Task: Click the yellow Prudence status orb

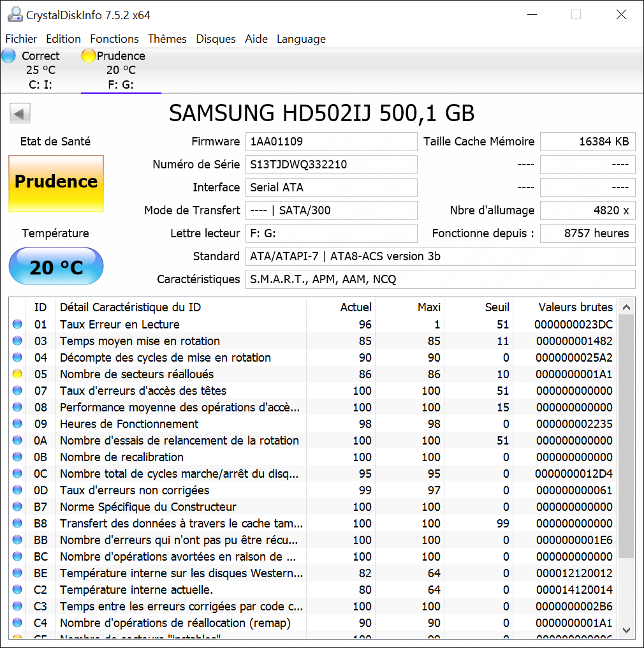Action: [88, 55]
